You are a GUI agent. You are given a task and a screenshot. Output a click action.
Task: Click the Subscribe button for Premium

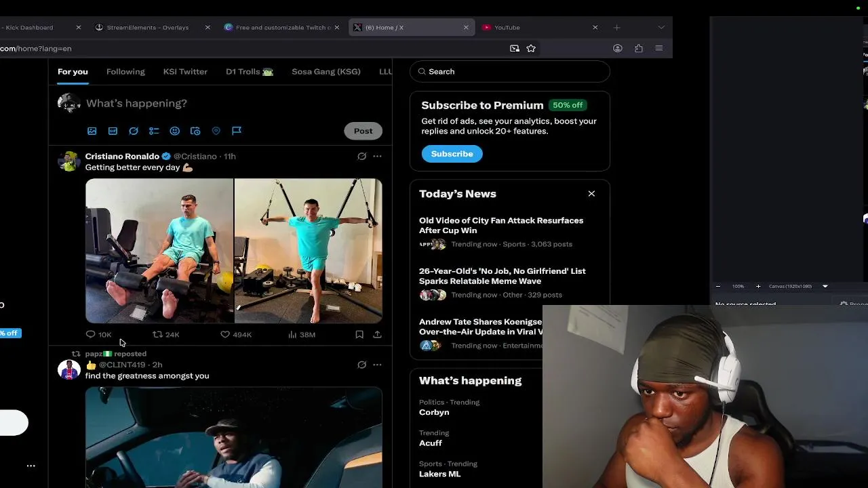click(x=452, y=154)
